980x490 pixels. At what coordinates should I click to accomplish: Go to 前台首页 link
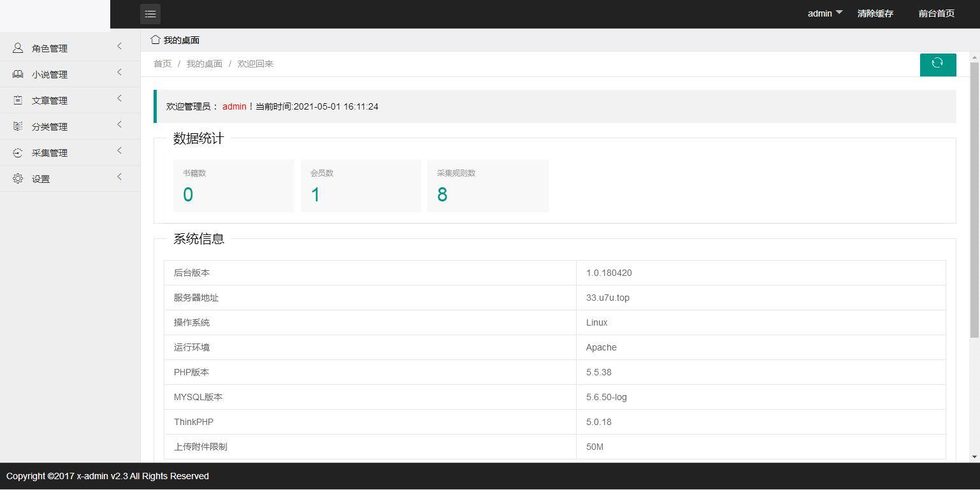pos(936,13)
